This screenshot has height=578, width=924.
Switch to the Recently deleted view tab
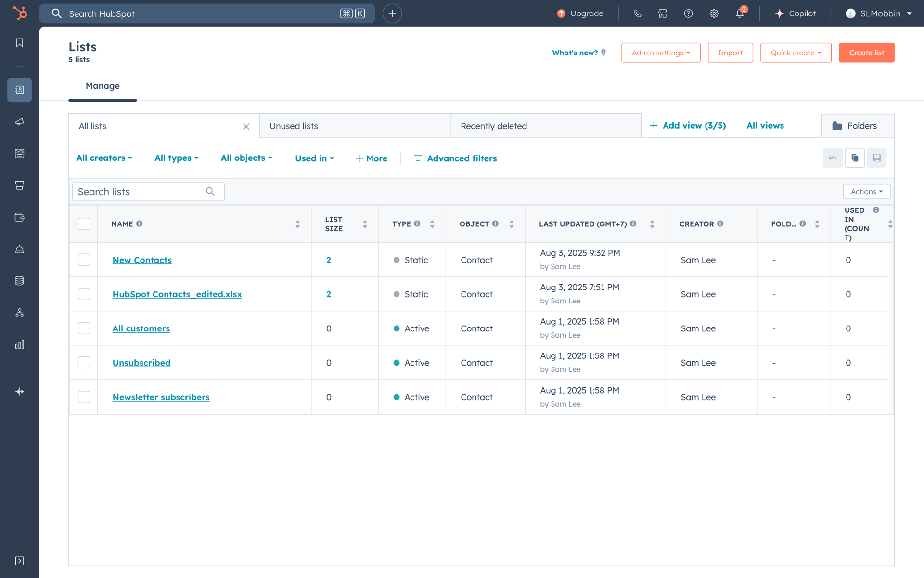[546, 126]
